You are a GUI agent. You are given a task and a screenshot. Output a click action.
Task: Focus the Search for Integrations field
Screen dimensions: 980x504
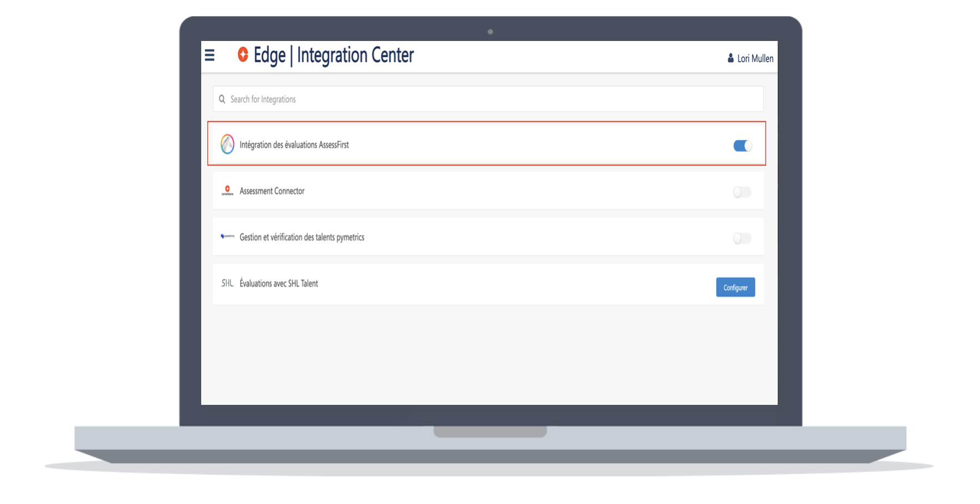pos(488,99)
